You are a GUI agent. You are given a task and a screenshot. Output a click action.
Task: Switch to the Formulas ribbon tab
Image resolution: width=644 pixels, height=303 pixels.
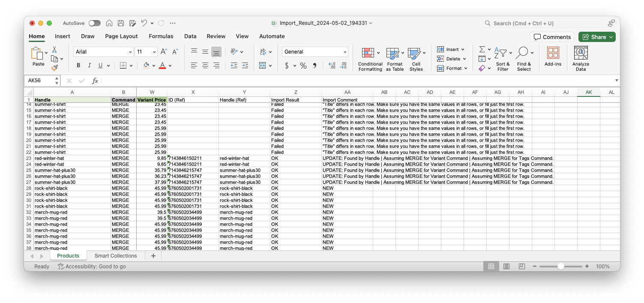coord(161,36)
